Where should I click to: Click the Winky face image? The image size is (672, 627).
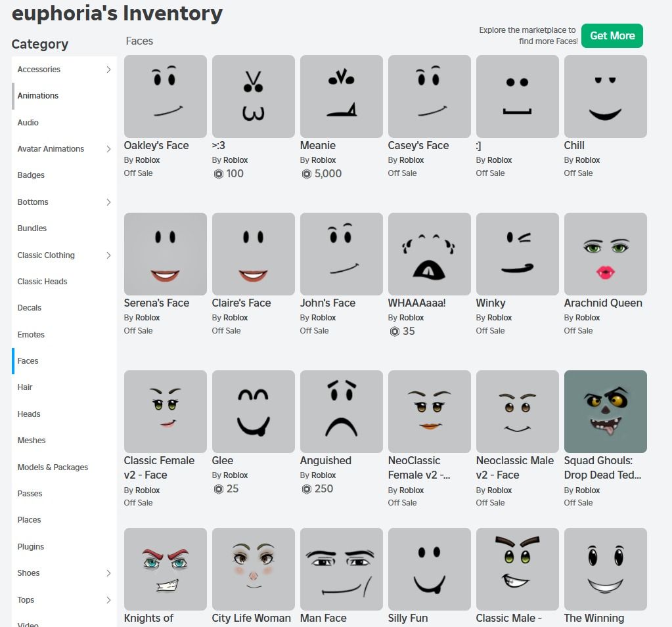(x=517, y=254)
